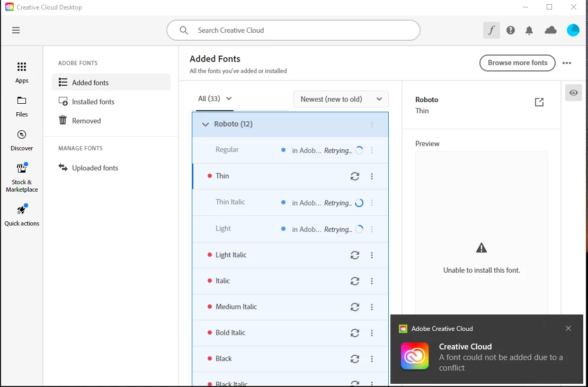Screen dimensions: 588x387
Task: Select the Regular font row
Action: [290, 150]
